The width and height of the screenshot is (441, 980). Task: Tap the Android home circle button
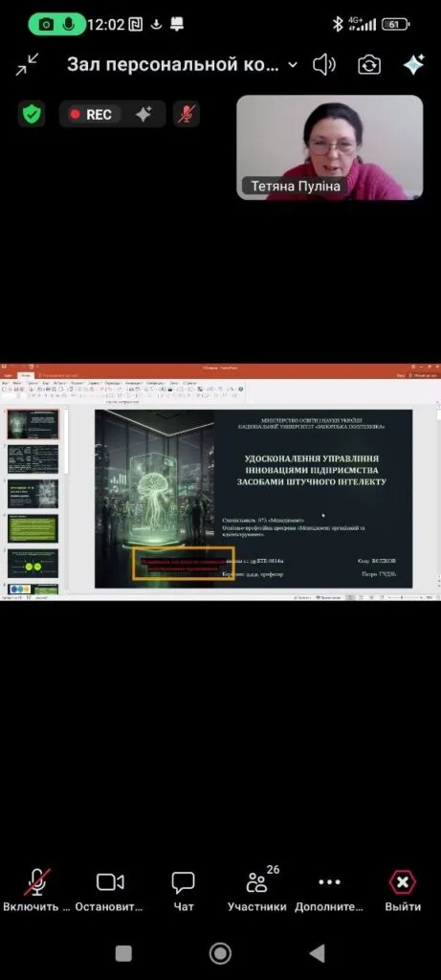pos(220,953)
